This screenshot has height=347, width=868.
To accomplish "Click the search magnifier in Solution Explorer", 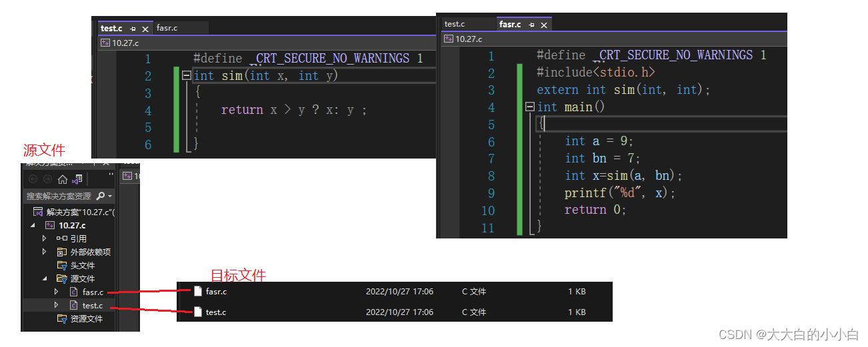I will pyautogui.click(x=101, y=196).
